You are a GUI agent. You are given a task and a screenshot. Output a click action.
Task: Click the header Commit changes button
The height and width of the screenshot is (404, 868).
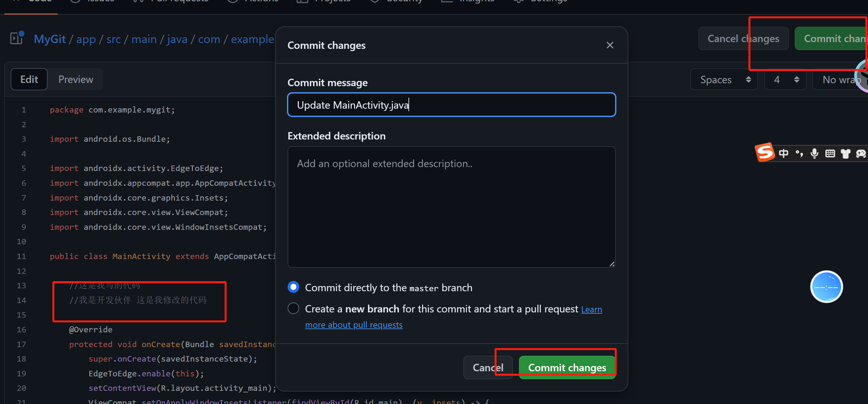(831, 39)
